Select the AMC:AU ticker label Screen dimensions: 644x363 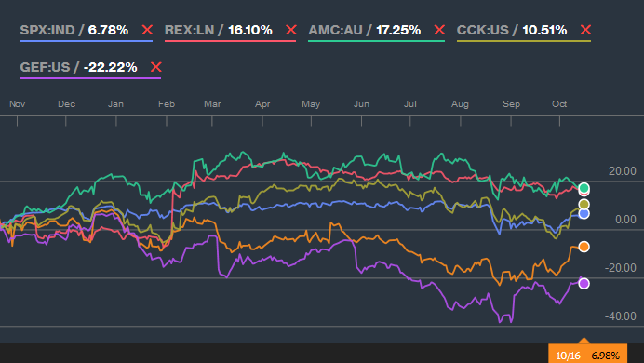(336, 30)
